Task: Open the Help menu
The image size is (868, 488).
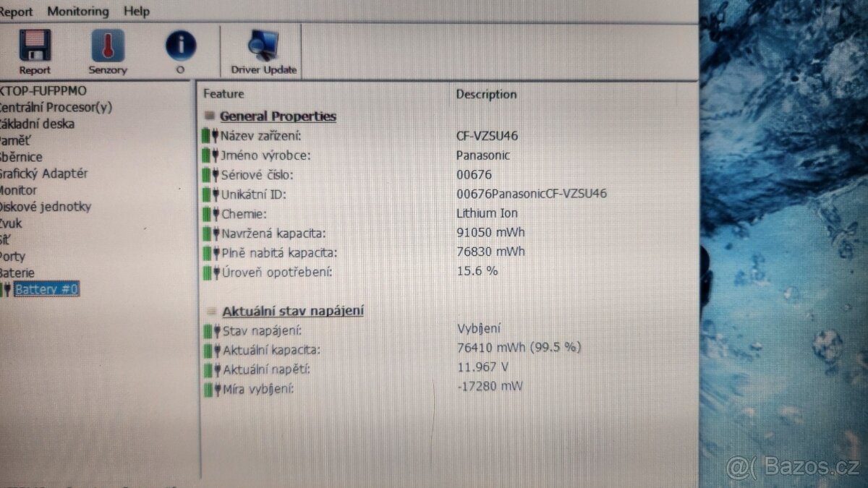Action: (136, 11)
